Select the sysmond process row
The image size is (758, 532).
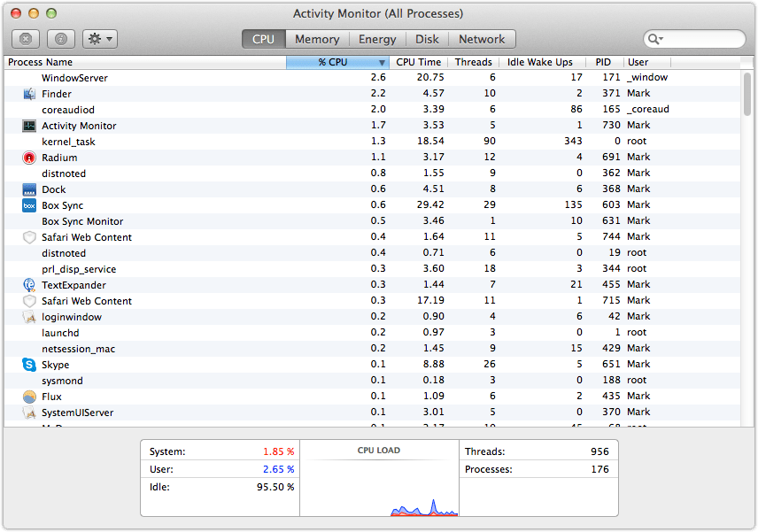click(372, 381)
